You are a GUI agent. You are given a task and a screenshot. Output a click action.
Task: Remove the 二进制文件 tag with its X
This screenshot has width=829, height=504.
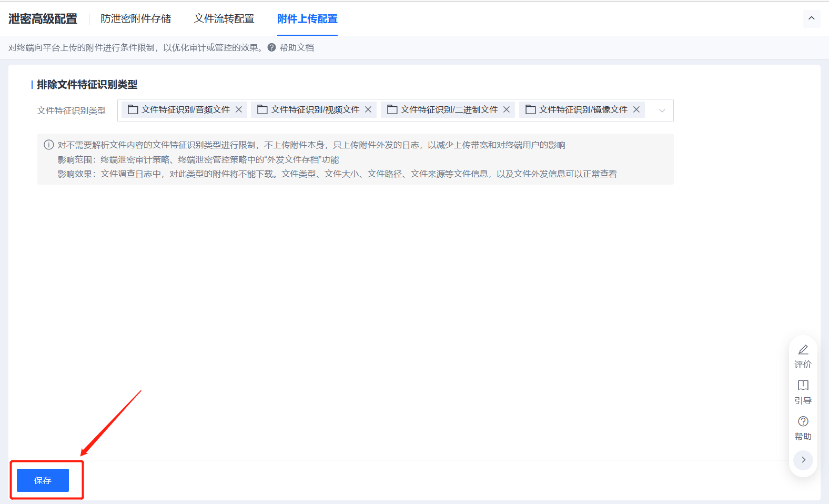click(x=507, y=109)
